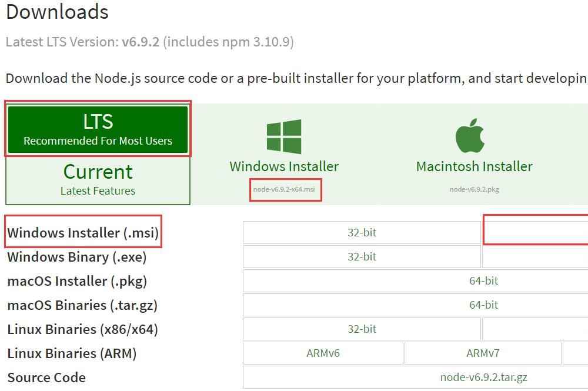Switch to the Current Latest Features tab
588x391 pixels.
click(98, 180)
